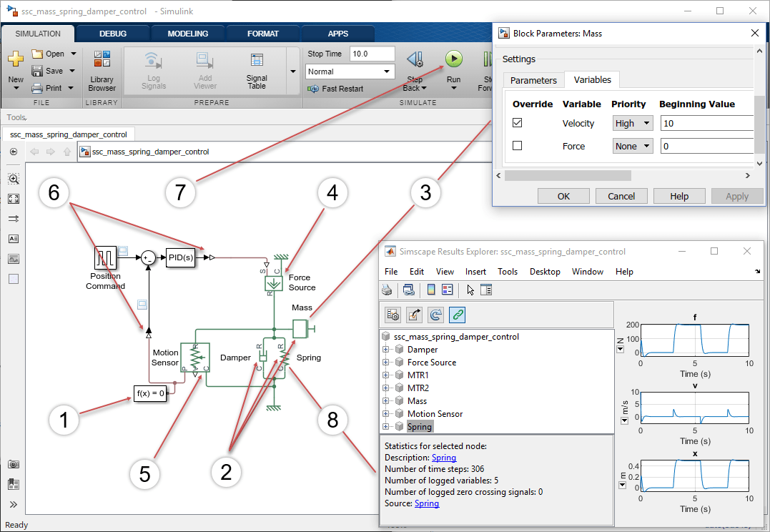Image resolution: width=770 pixels, height=532 pixels.
Task: Expand the Mass node in results tree
Action: pyautogui.click(x=385, y=401)
